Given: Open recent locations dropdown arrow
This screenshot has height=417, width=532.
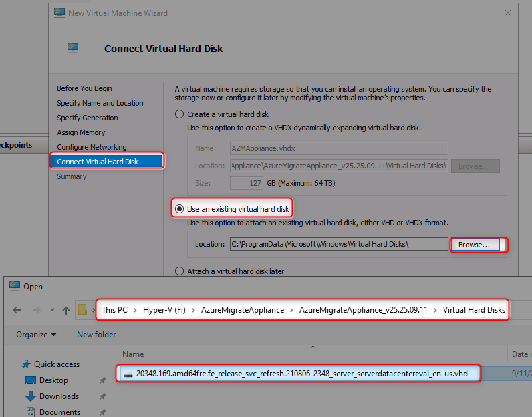Looking at the screenshot, I should click(52, 309).
